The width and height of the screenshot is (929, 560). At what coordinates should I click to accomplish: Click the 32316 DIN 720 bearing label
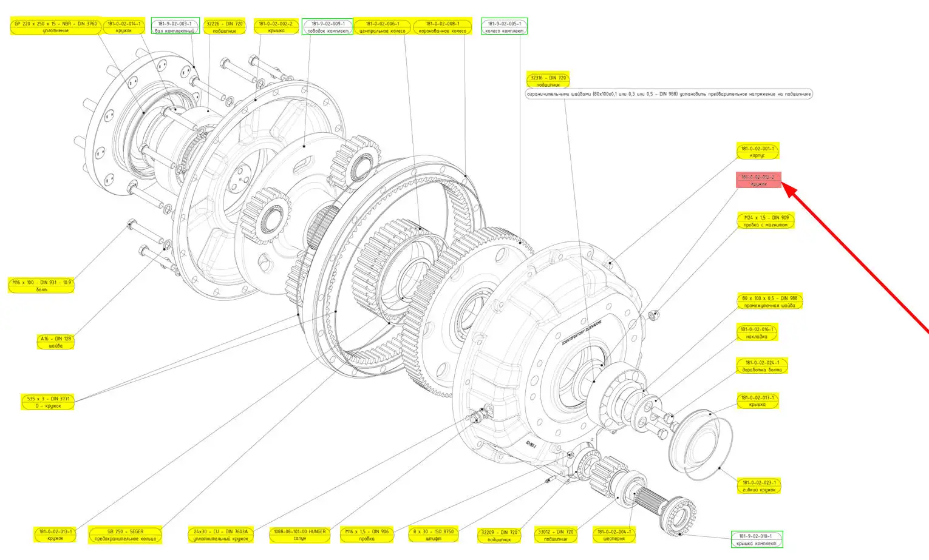[x=548, y=81]
